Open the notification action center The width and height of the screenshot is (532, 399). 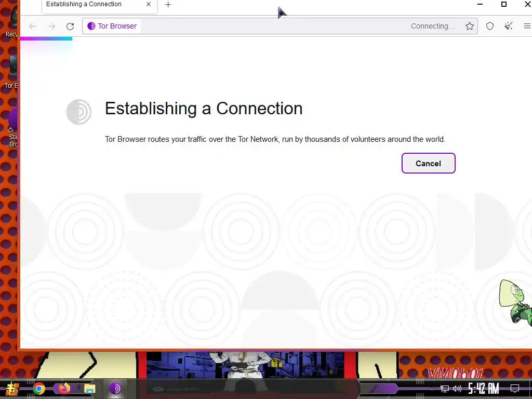point(515,389)
